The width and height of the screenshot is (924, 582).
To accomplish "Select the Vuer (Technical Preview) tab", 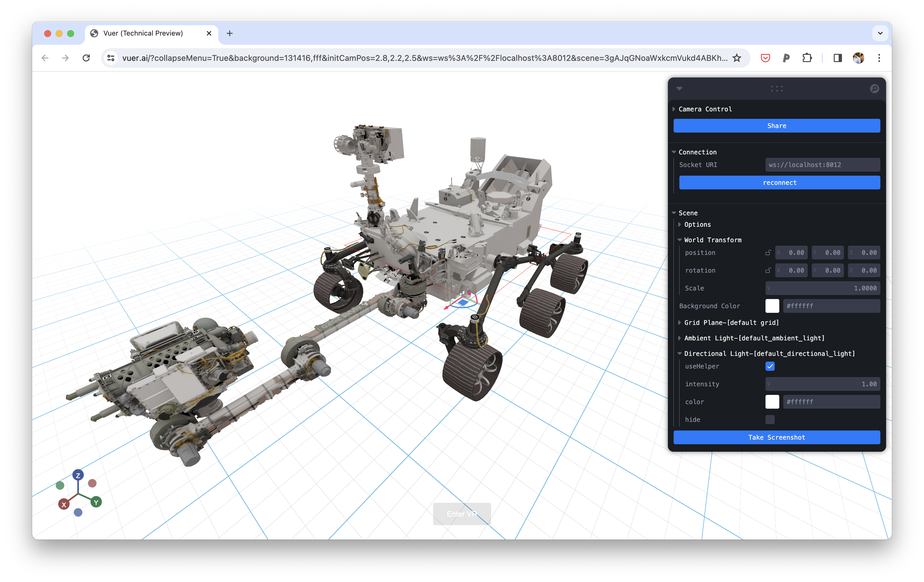I will tap(143, 33).
